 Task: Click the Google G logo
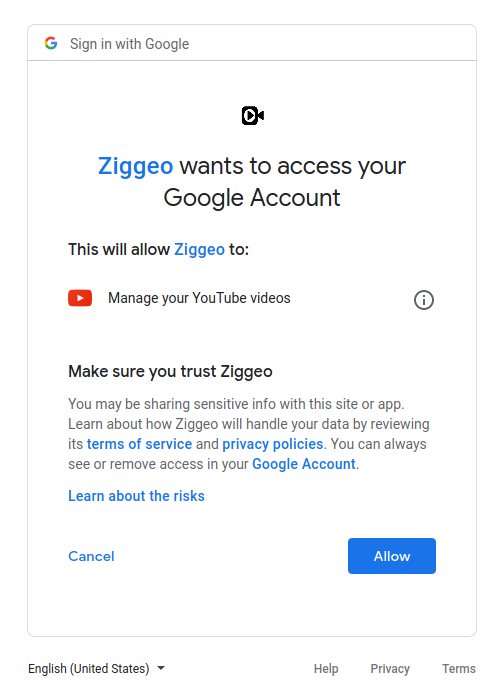(x=51, y=43)
